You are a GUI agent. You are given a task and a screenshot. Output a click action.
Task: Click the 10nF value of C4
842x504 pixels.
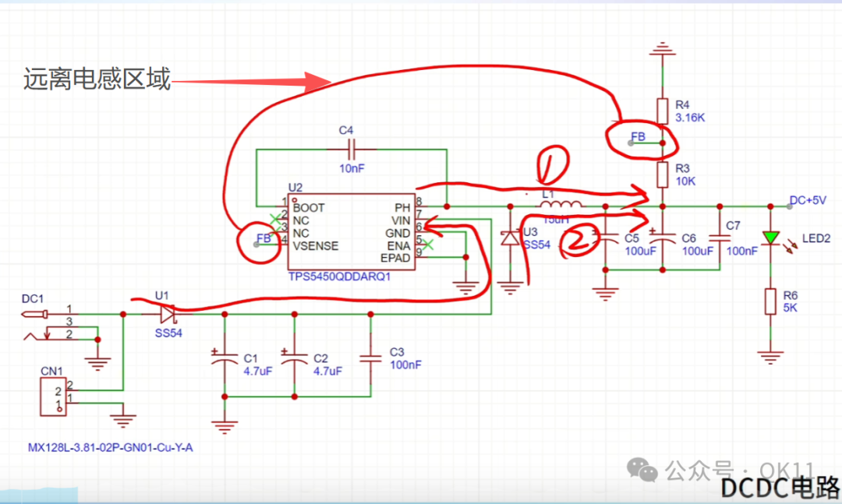tap(352, 168)
